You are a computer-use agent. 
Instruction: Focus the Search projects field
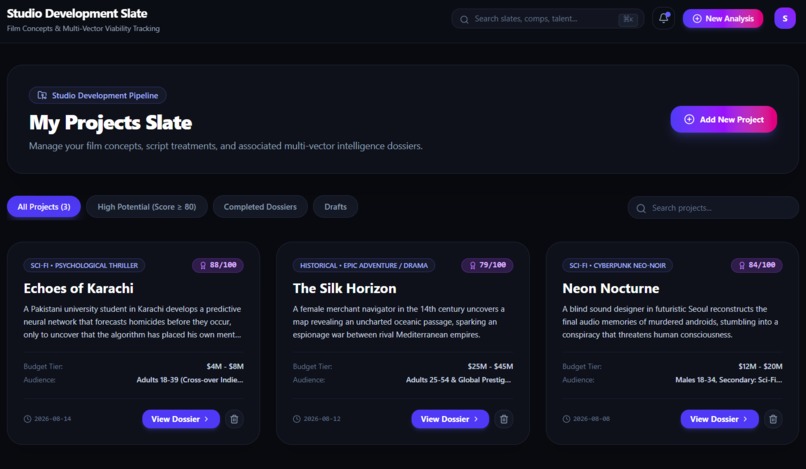coord(713,208)
